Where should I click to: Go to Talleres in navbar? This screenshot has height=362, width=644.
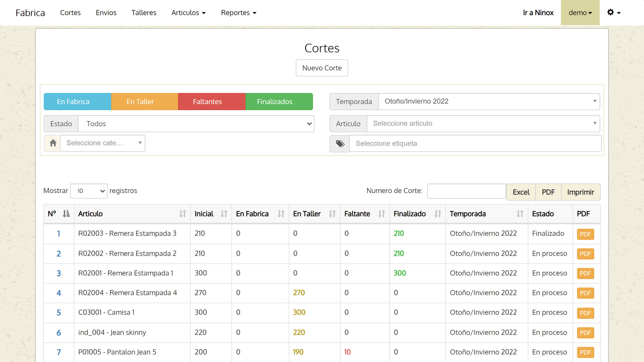pyautogui.click(x=144, y=13)
